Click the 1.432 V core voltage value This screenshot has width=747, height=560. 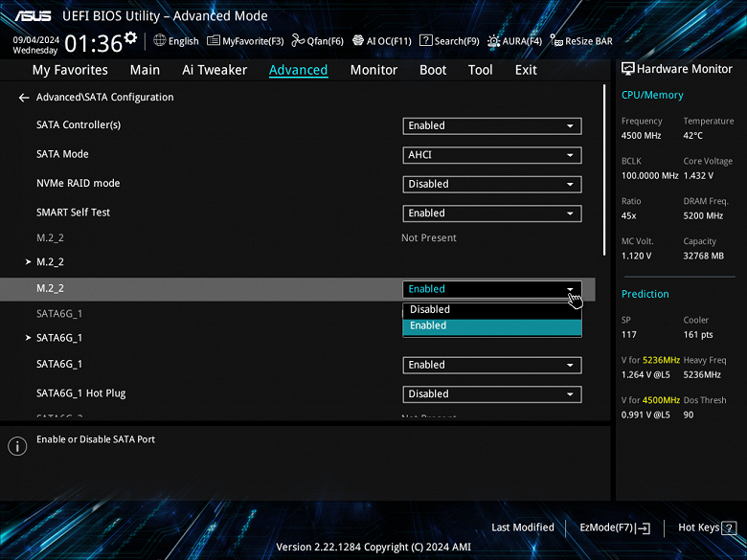tap(698, 176)
